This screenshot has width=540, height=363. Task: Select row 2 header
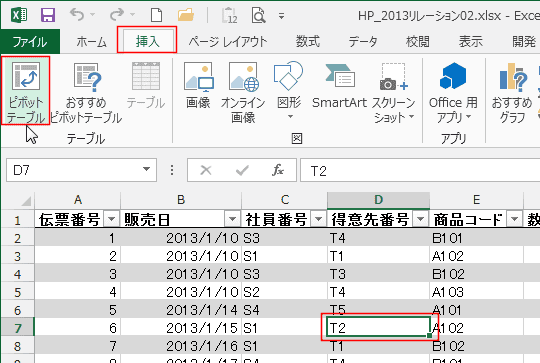point(18,238)
